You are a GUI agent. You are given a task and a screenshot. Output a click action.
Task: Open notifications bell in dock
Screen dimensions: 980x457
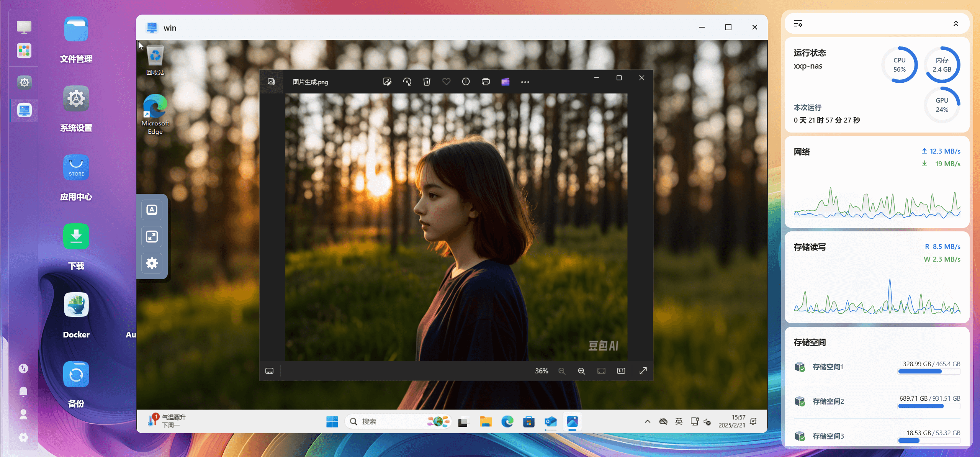[x=23, y=391]
